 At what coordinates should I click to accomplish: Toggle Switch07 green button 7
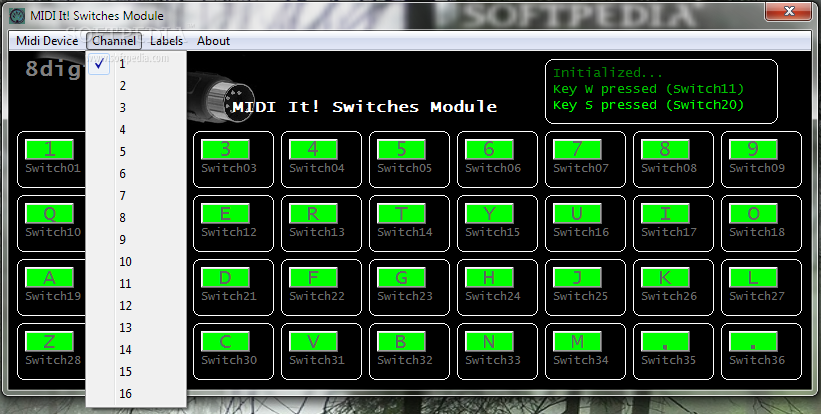(577, 149)
